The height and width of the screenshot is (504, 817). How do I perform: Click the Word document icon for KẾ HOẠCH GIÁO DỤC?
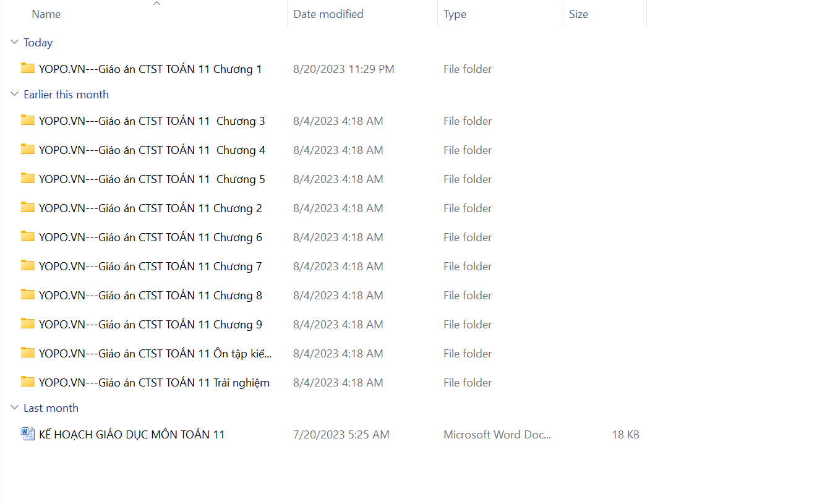(x=27, y=434)
